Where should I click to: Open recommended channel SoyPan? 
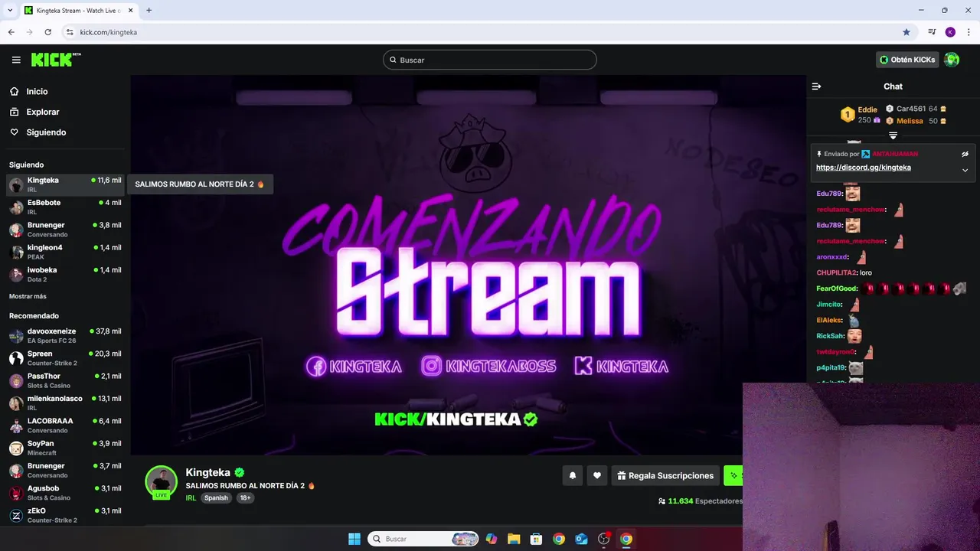(x=65, y=448)
